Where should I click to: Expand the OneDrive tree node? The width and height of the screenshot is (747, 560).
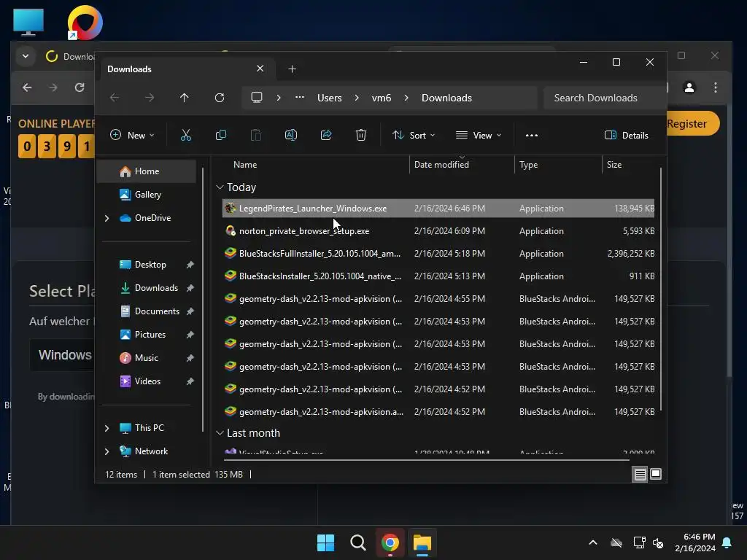coord(107,218)
